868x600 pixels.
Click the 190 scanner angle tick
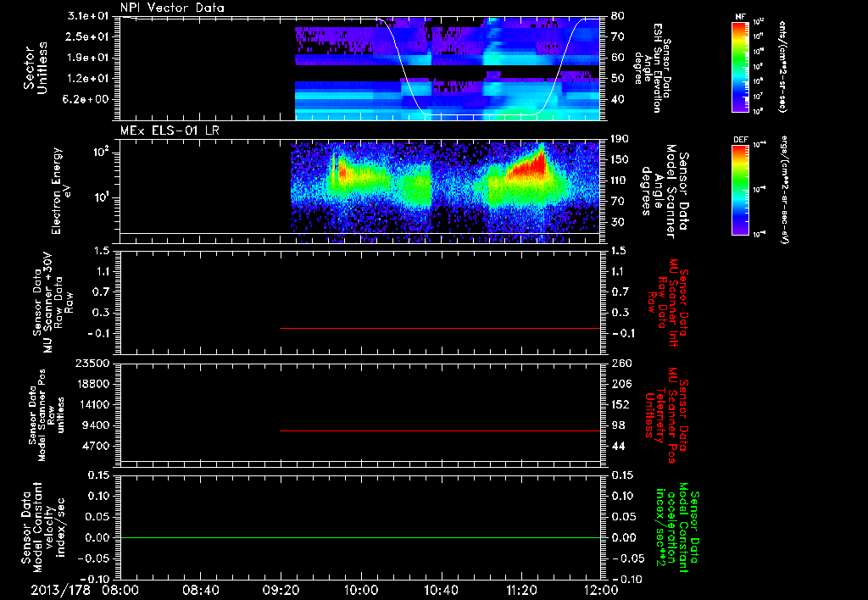(x=620, y=139)
